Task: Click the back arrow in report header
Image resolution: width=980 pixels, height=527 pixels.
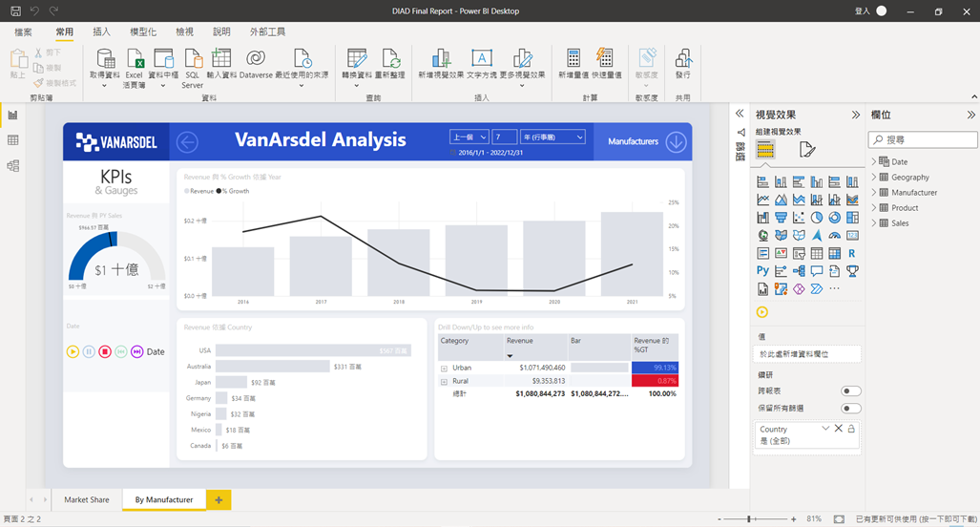Action: coord(187,142)
